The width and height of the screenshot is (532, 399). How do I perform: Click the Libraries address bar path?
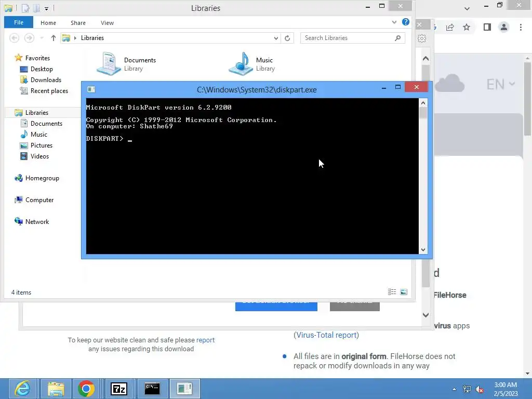pos(92,38)
